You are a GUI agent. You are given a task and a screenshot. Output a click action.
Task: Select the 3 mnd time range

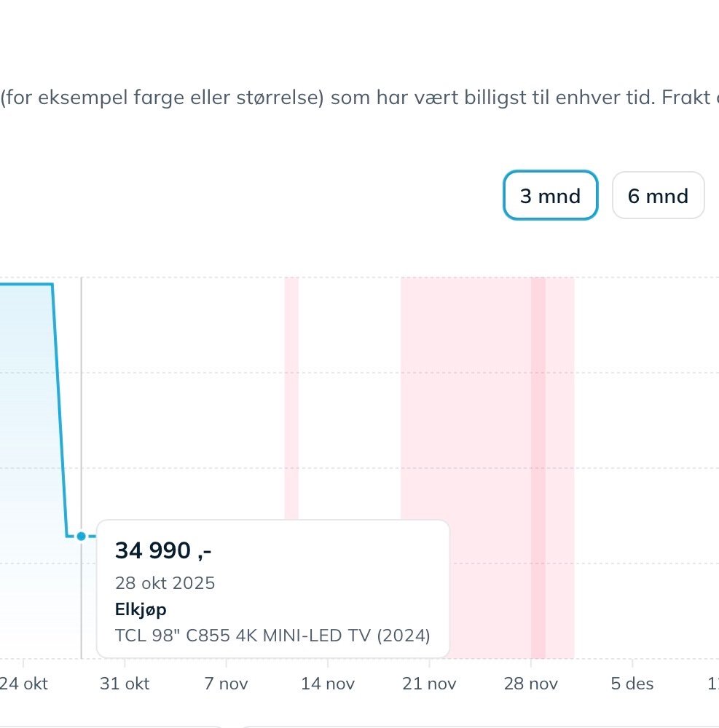click(x=550, y=196)
